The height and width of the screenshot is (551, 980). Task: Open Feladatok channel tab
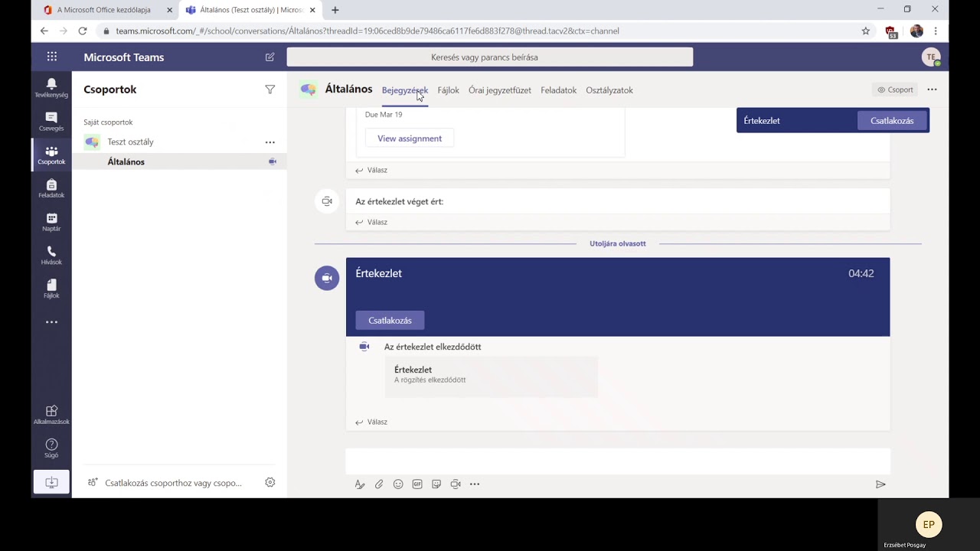click(x=558, y=90)
